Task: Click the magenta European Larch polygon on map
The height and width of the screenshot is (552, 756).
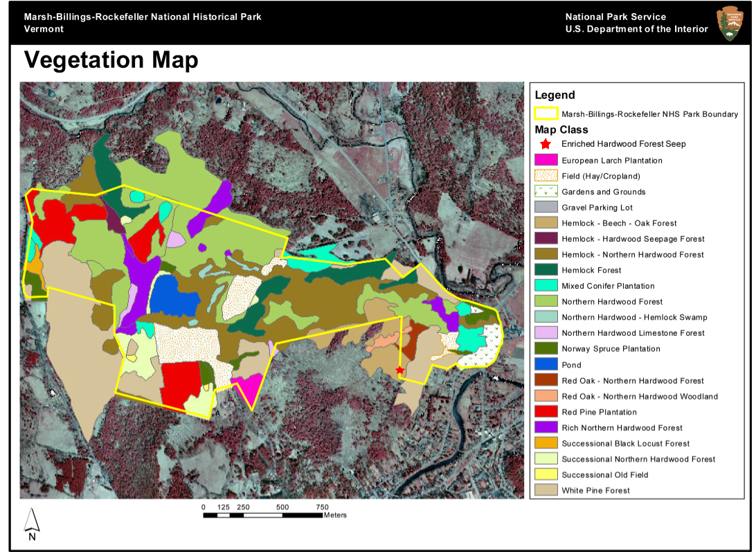Action: [251, 389]
